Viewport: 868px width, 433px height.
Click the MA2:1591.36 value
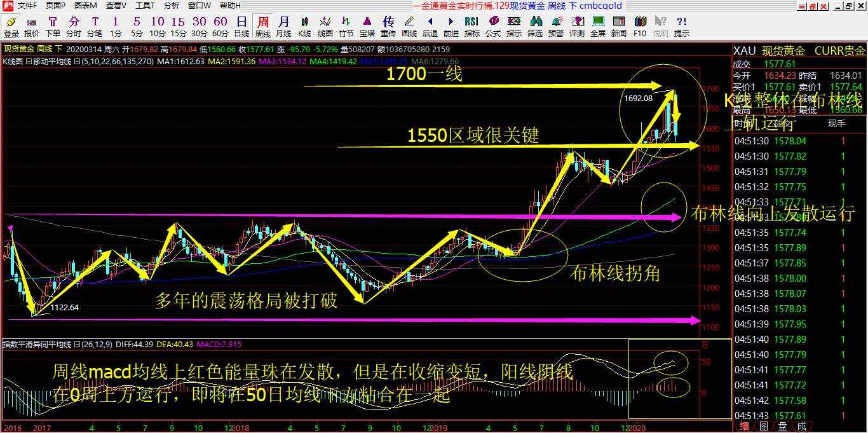(231, 62)
